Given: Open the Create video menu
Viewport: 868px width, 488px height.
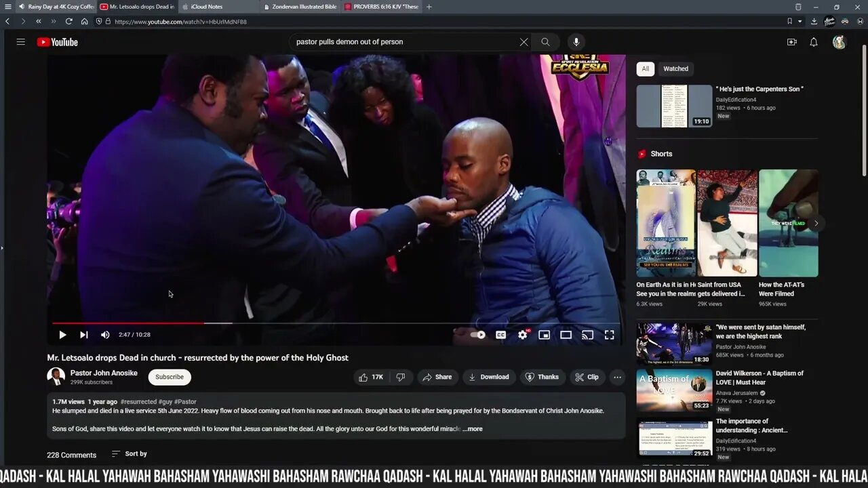Looking at the screenshot, I should 791,42.
